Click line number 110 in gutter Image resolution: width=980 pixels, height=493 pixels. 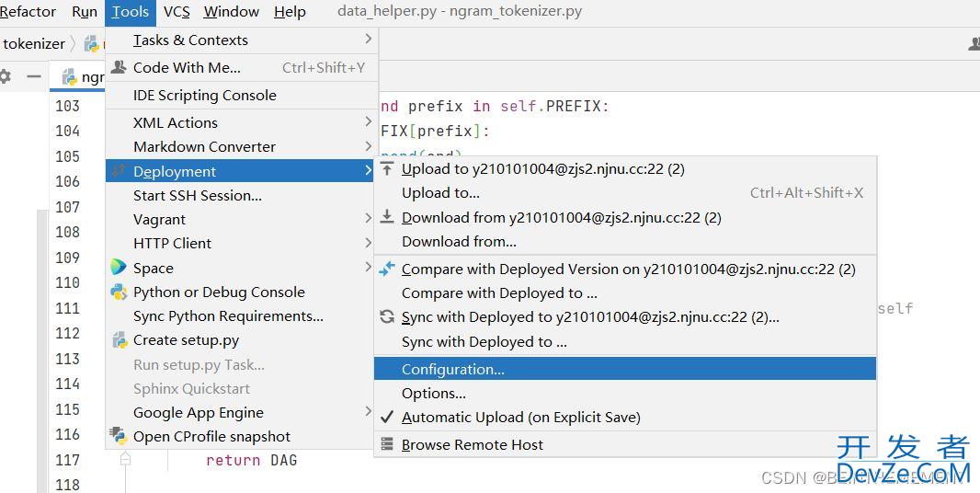tap(67, 282)
